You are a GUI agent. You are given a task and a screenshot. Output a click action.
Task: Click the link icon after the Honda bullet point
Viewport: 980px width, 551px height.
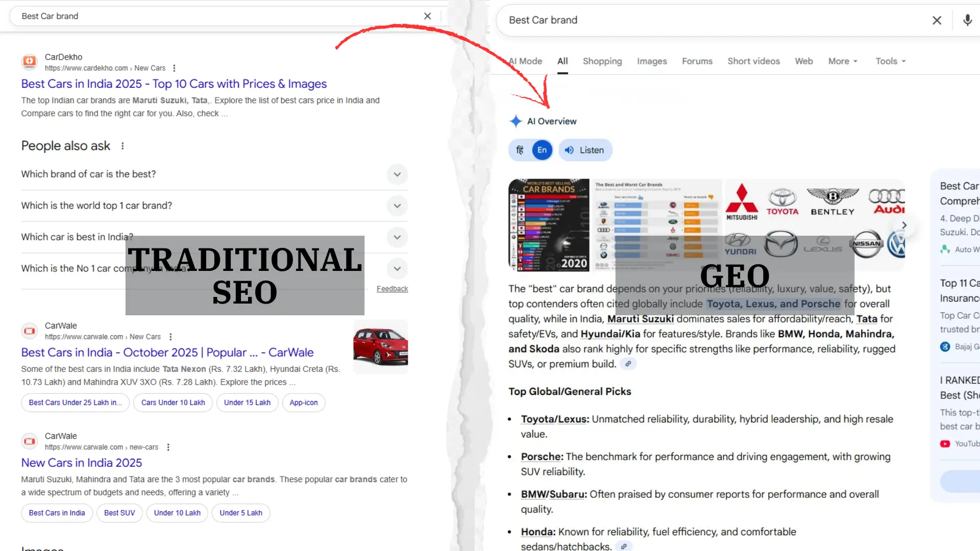(x=624, y=546)
